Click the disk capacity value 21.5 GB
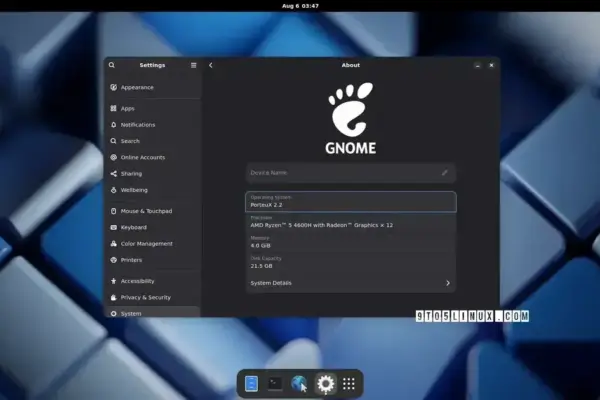This screenshot has height=400, width=600. click(261, 266)
